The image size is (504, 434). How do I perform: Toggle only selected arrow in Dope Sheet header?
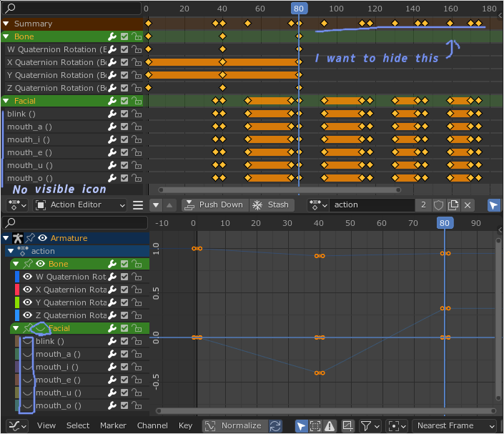pyautogui.click(x=494, y=204)
